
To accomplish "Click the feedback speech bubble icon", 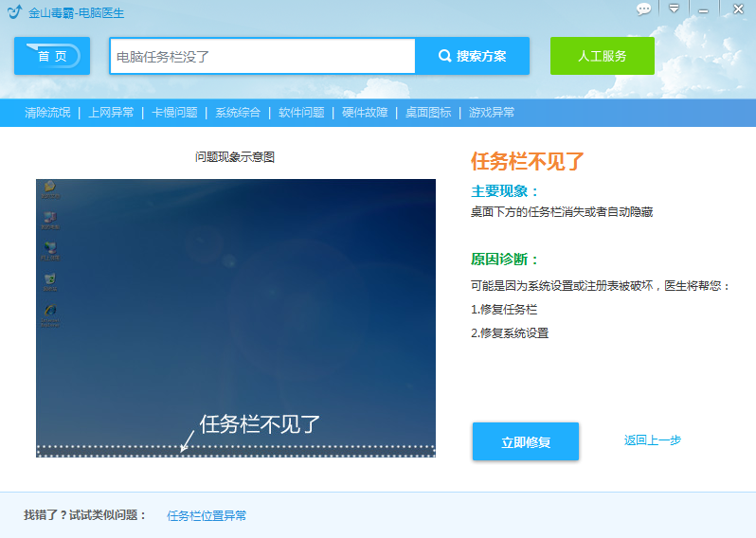I will click(x=644, y=9).
